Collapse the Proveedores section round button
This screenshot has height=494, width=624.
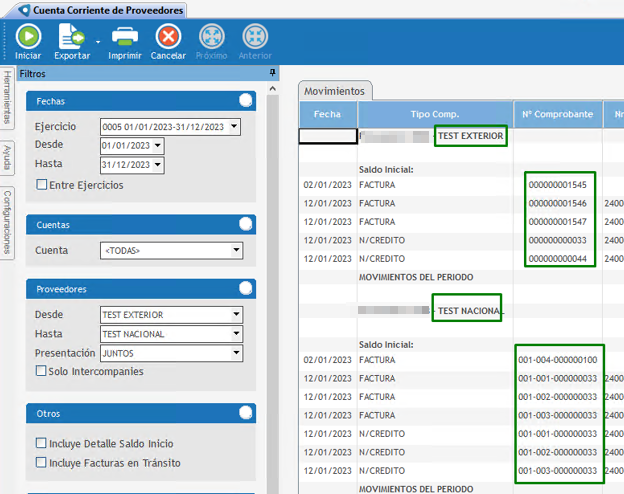(246, 288)
